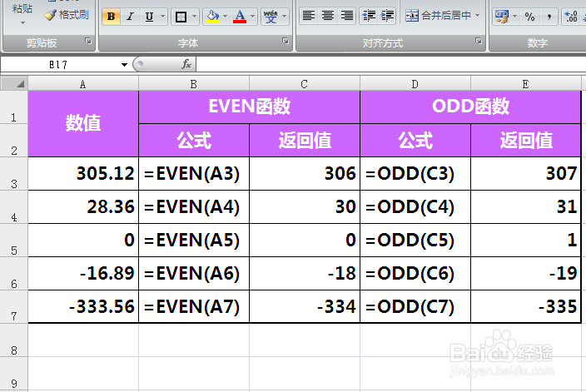The image size is (586, 392).
Task: Click 合并后居中 merge and center
Action: pos(438,16)
